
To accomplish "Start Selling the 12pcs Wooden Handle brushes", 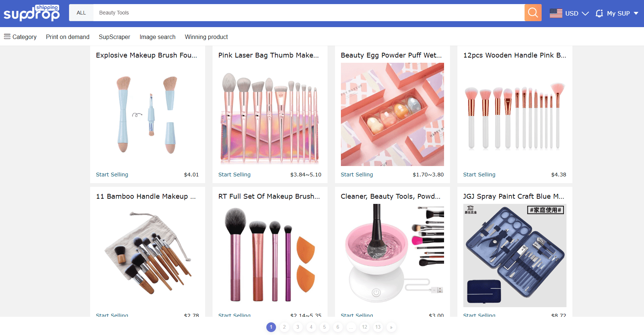I will tap(479, 175).
